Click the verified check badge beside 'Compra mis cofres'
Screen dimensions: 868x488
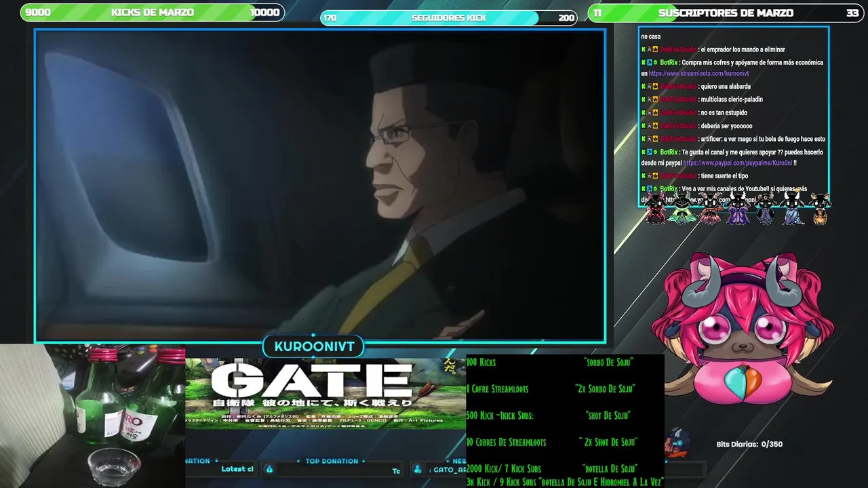(x=656, y=62)
